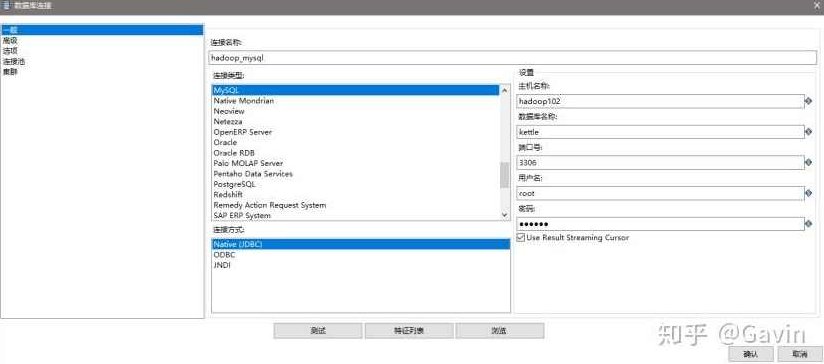Select MySQL in the connection type list
824x364 pixels.
[355, 90]
